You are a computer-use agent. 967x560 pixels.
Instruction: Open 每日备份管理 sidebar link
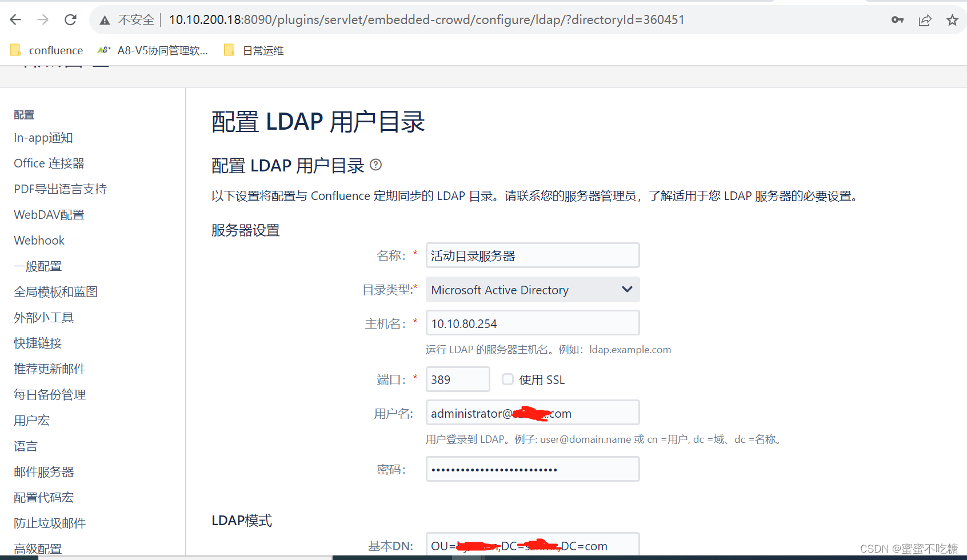(50, 395)
